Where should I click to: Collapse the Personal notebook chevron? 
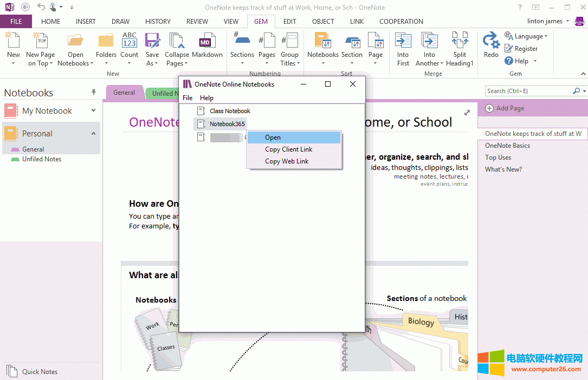point(93,134)
